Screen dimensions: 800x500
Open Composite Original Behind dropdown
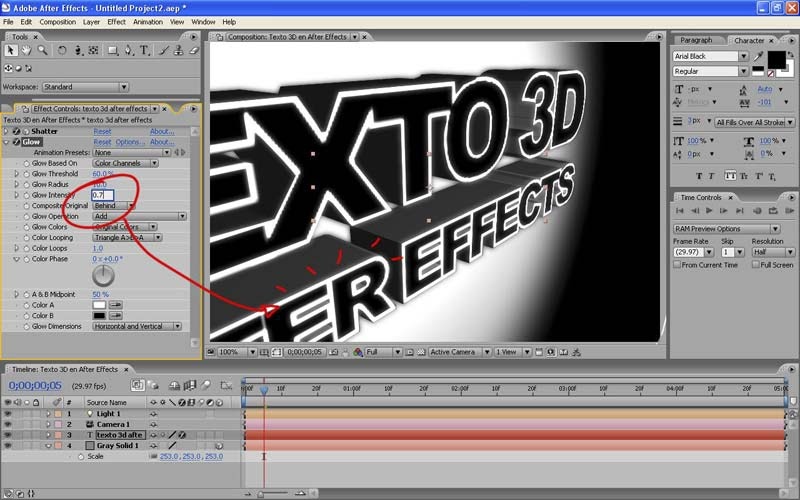(x=114, y=206)
